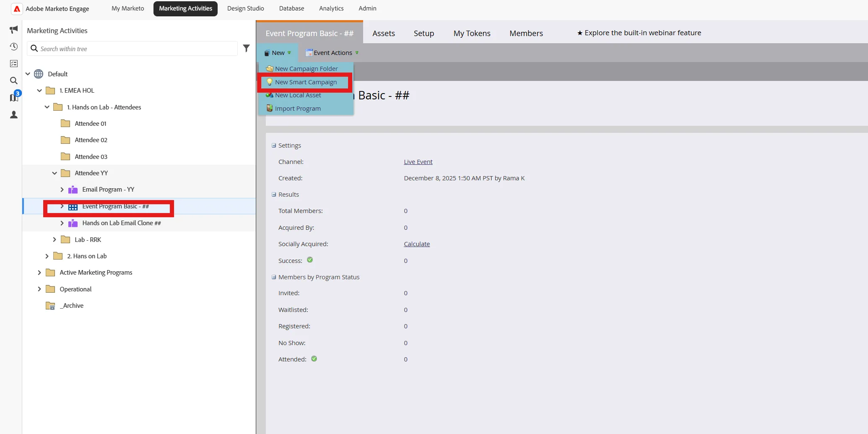This screenshot has width=868, height=434.
Task: Choose New Smart Campaign from menu
Action: coord(306,82)
